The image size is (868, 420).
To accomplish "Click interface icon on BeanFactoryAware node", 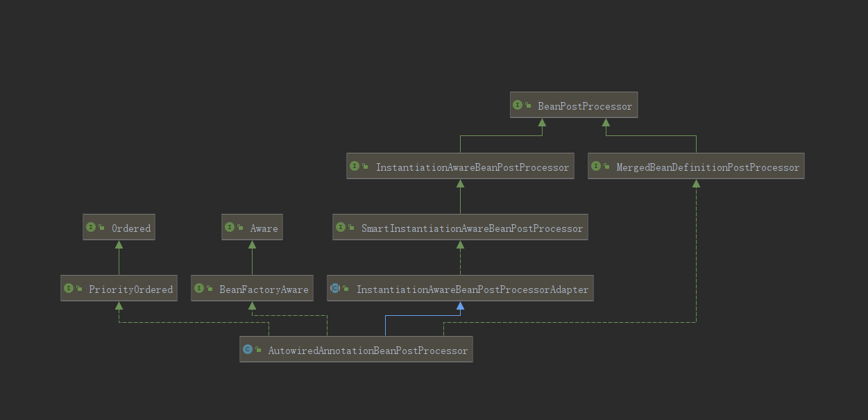I will click(199, 289).
